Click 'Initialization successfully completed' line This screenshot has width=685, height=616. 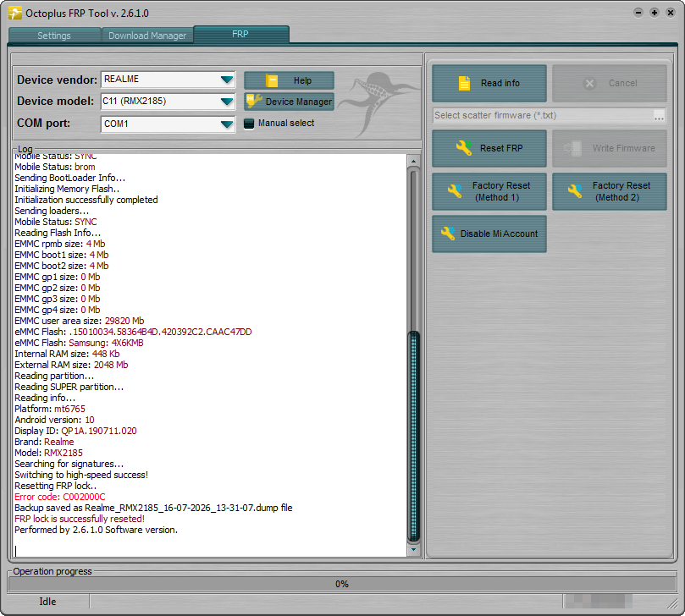point(86,200)
